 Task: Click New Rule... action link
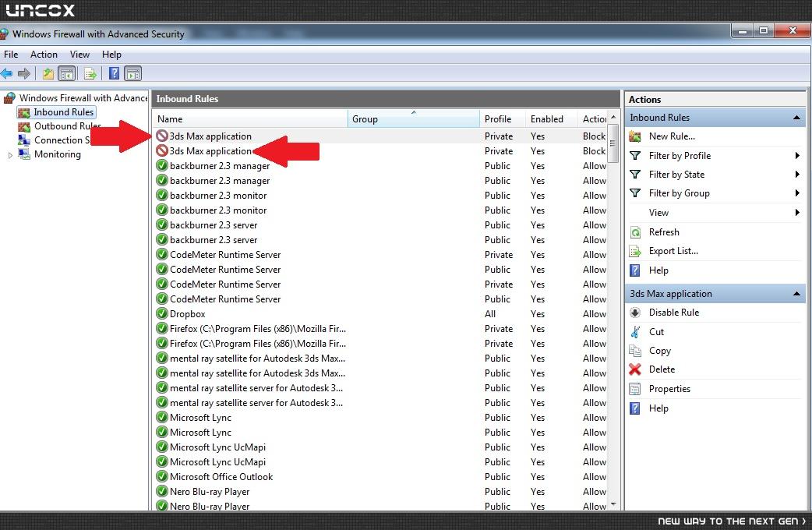(x=672, y=136)
